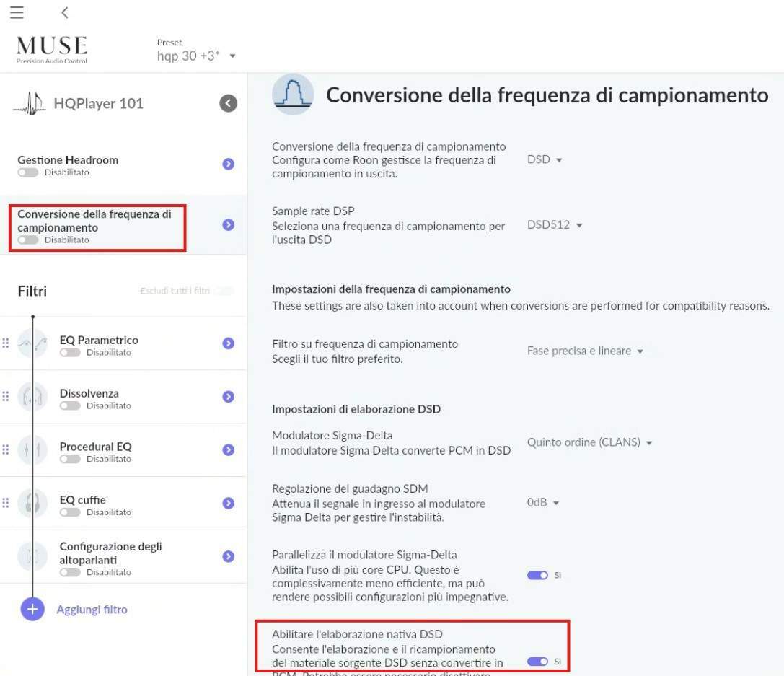Click the Procedural EQ filter icon
This screenshot has width=784, height=676.
point(32,450)
